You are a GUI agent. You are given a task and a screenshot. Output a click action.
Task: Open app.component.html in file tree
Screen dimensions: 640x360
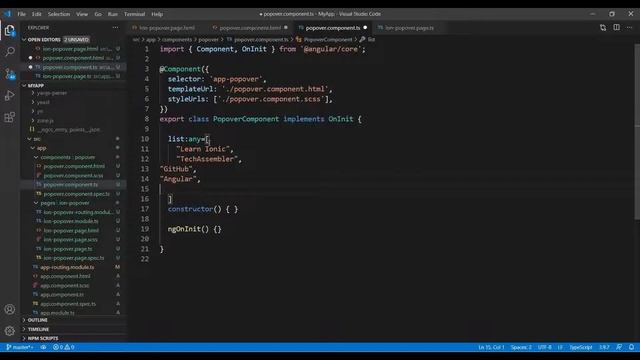(x=65, y=276)
